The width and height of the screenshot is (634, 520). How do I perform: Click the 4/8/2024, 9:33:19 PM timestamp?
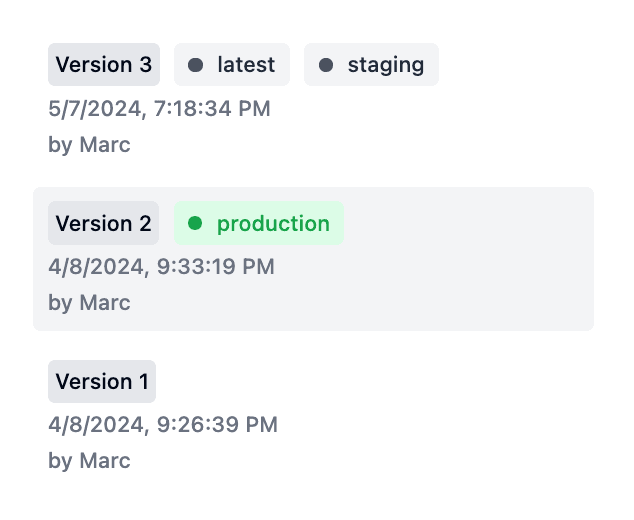(161, 266)
